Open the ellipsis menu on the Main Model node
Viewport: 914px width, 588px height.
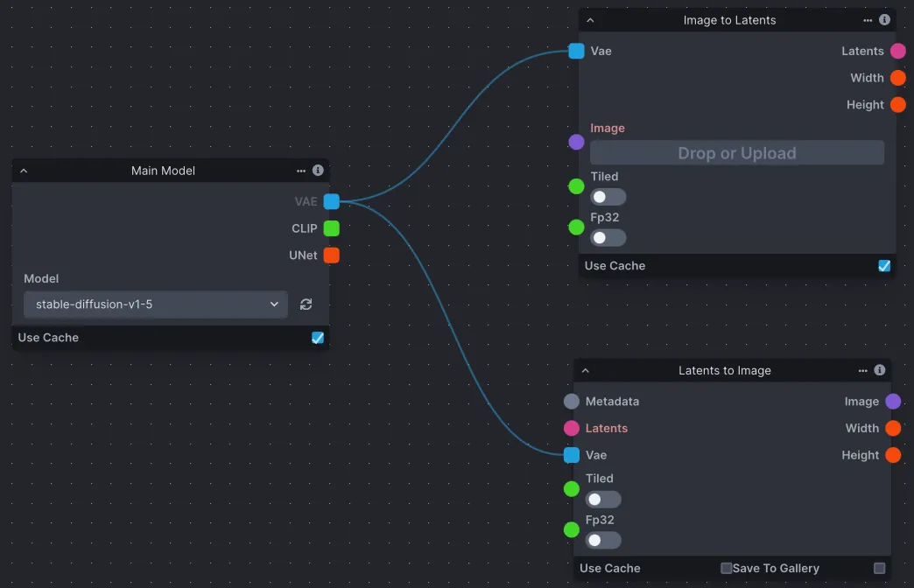pos(301,171)
